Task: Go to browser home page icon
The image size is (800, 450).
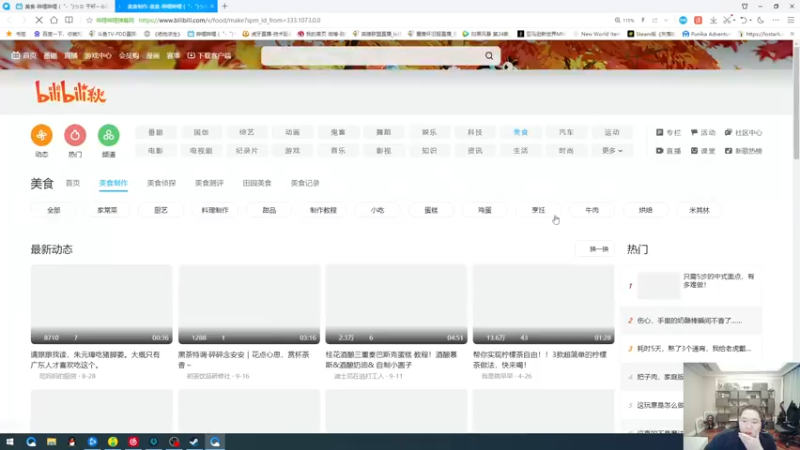Action: [54, 20]
